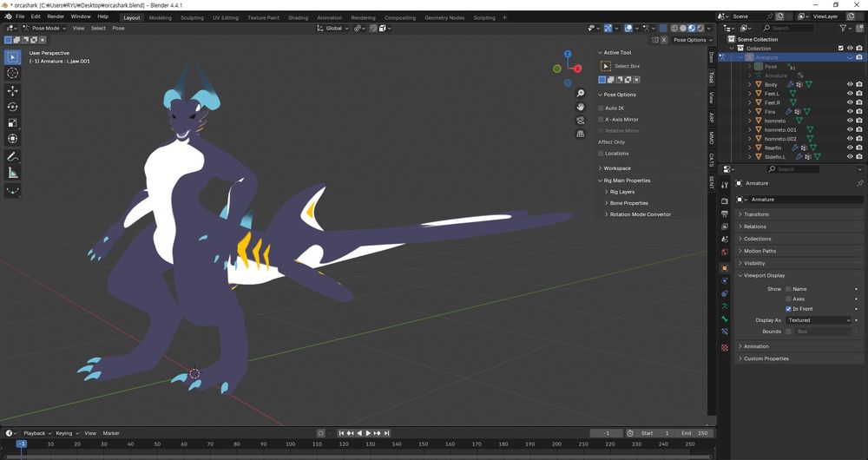Click the Start frame field showing 1
The image size is (868, 460).
[656, 433]
